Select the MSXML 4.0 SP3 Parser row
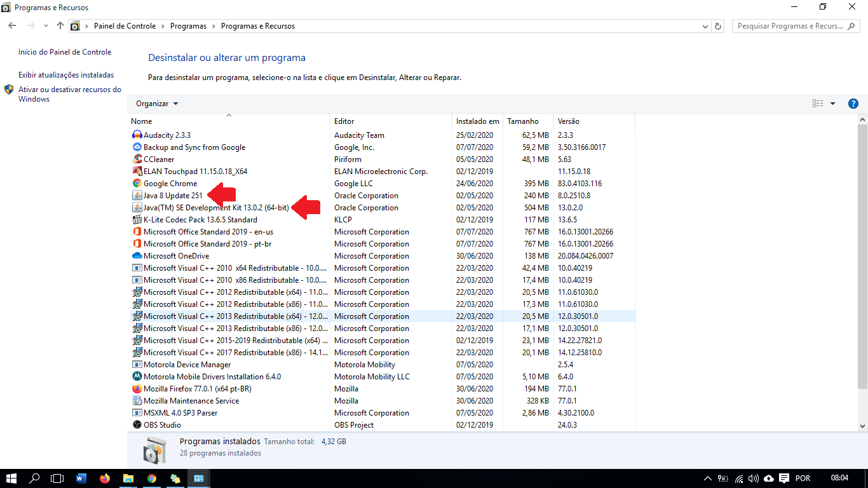868x488 pixels. pyautogui.click(x=381, y=412)
